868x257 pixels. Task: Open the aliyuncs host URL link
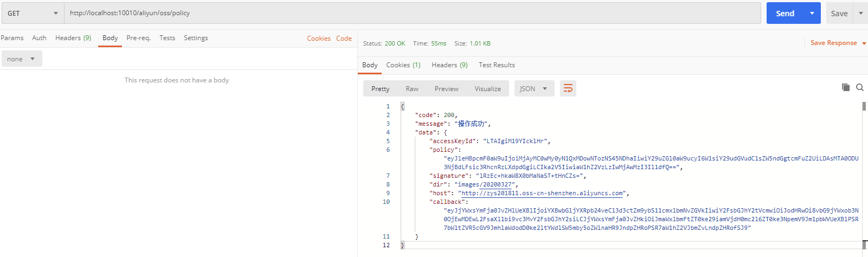(x=542, y=193)
